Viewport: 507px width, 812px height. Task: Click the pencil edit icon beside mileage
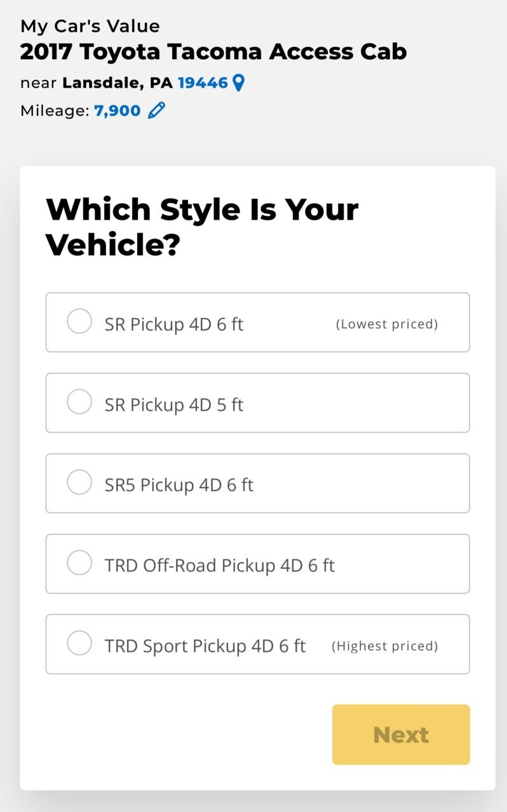[156, 110]
